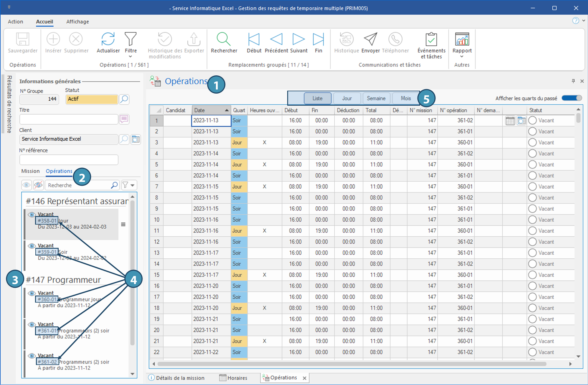Toggle Afficher les quarts du passé switch
Viewport: 588px width, 385px height.
click(x=571, y=98)
